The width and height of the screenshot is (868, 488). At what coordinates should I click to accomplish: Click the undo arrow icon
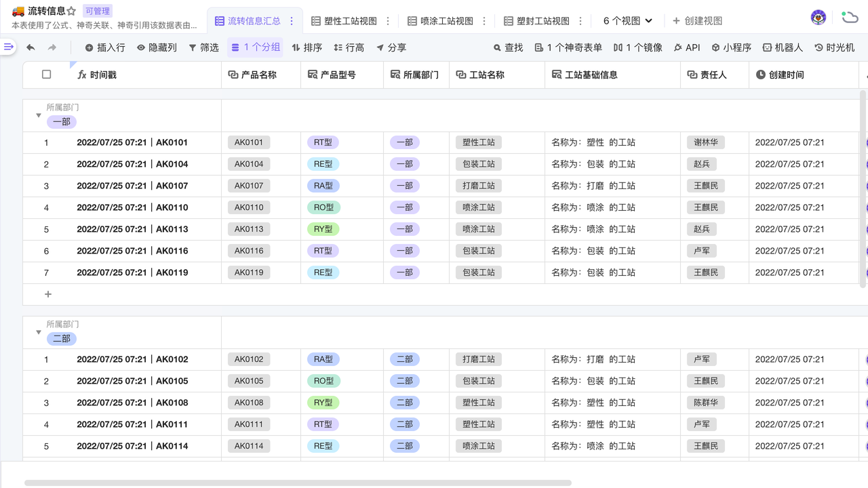[31, 47]
